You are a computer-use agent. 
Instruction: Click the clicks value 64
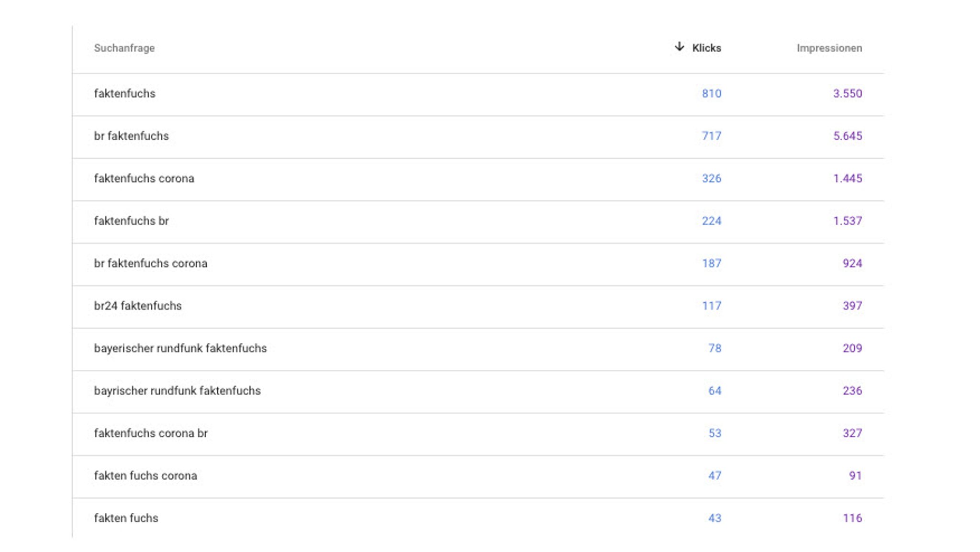point(715,391)
